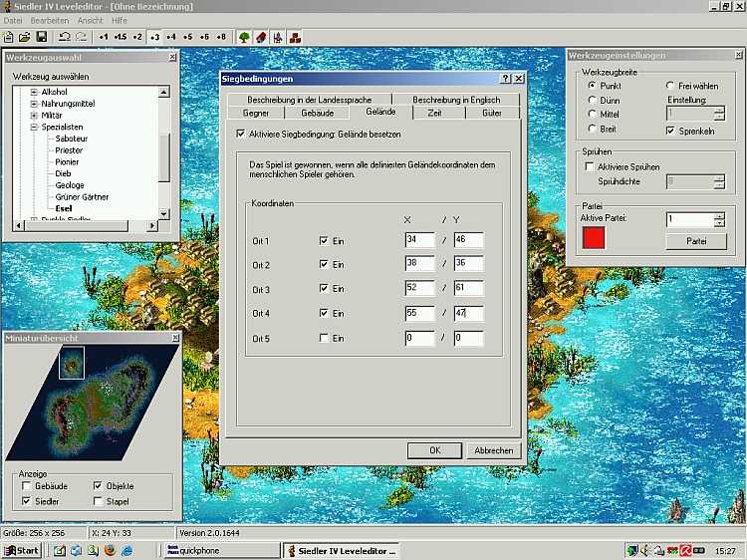Viewport: 747px width, 560px height.
Task: Select the Breit tool width radio
Action: 592,129
